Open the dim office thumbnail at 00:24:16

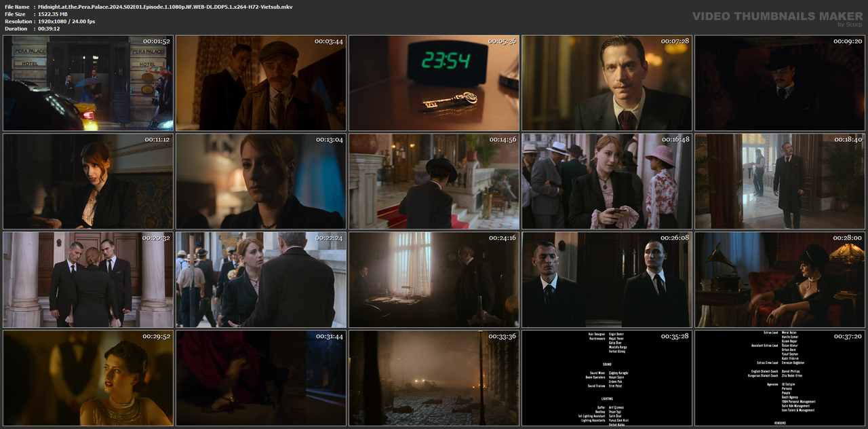tap(434, 280)
